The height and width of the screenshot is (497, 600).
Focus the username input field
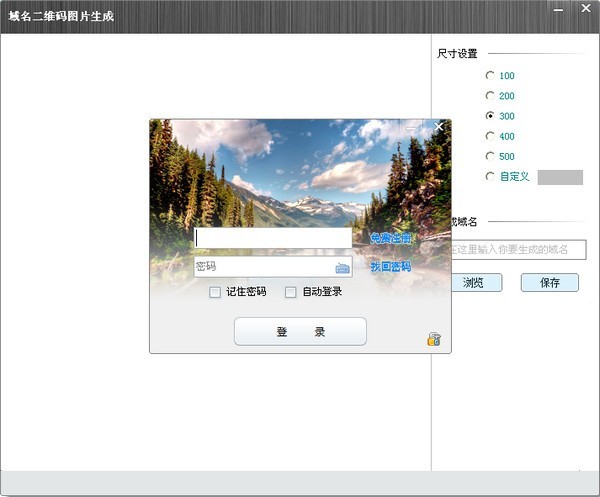point(272,238)
